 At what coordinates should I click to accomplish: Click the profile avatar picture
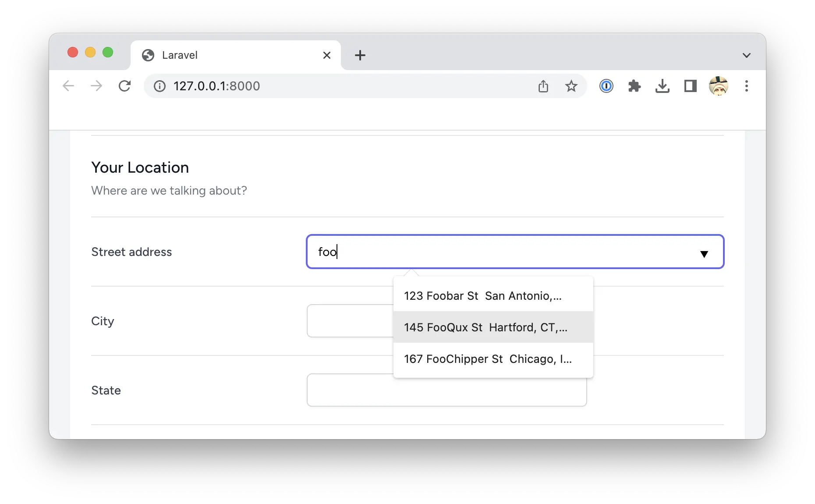pyautogui.click(x=718, y=86)
